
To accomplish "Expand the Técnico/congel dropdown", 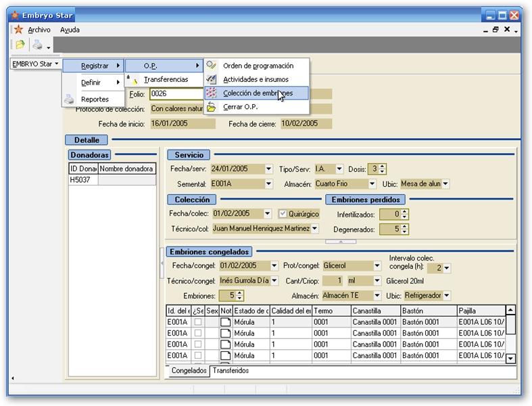I will coord(274,281).
